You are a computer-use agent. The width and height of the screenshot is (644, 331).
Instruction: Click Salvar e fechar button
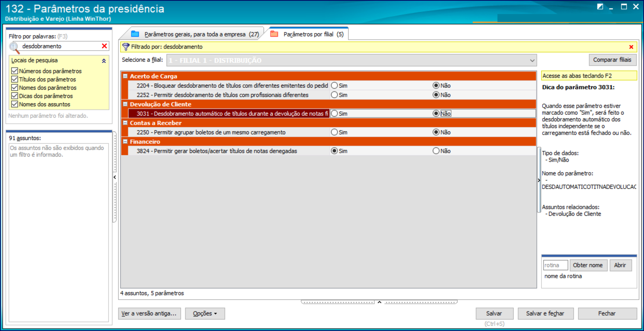click(545, 313)
